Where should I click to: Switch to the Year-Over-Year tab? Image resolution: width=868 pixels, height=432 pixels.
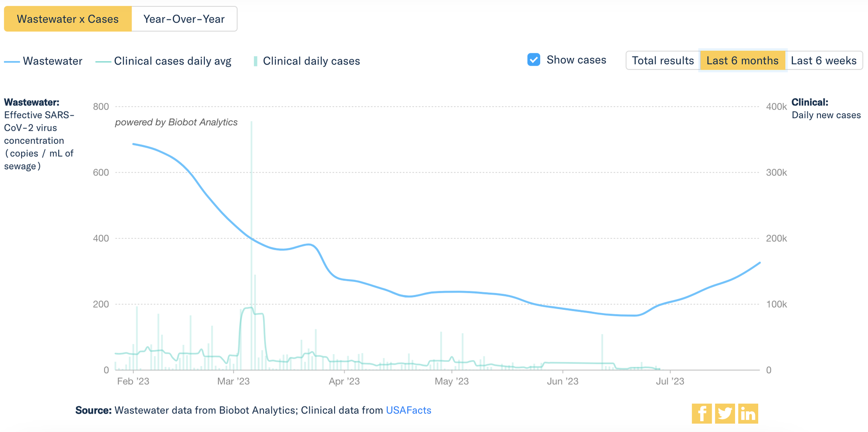[184, 19]
